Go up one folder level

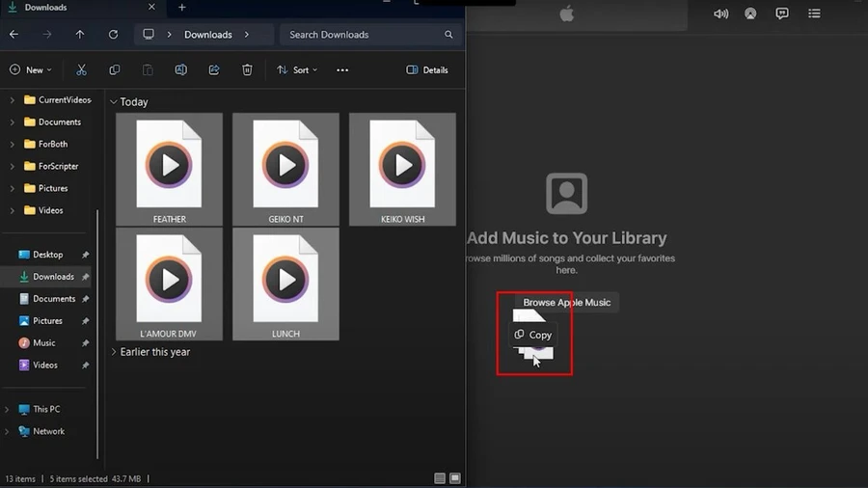(80, 35)
